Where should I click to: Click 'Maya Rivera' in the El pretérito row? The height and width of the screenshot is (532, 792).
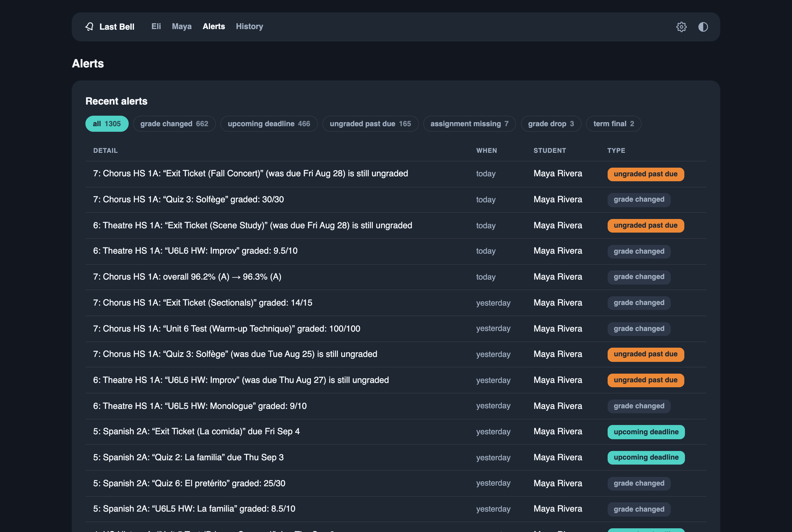pos(557,483)
